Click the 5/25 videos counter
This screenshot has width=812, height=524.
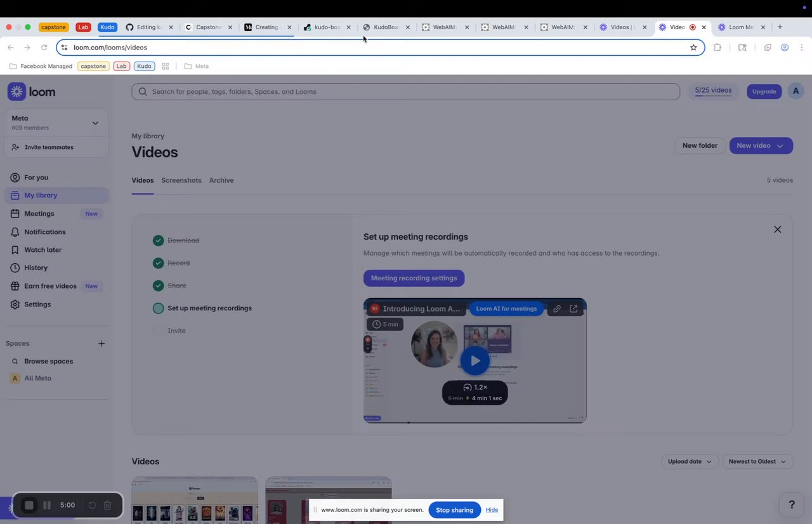(713, 91)
